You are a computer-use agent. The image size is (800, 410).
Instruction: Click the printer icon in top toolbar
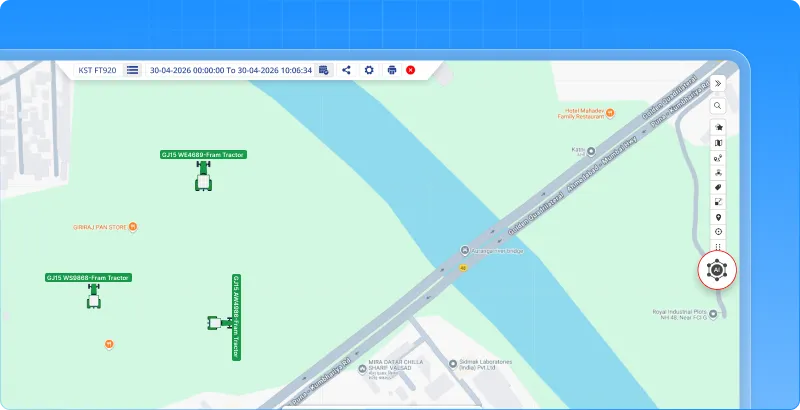[392, 70]
